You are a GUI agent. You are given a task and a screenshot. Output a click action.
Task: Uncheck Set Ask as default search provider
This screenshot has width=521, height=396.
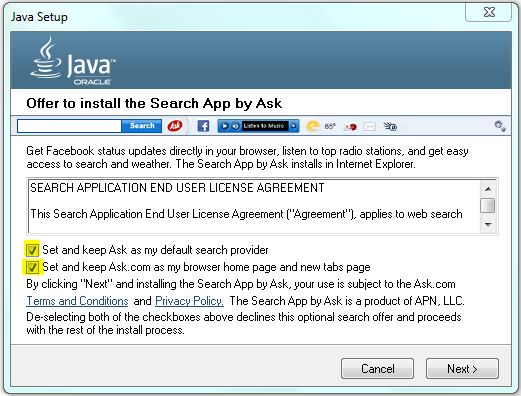pyautogui.click(x=32, y=250)
